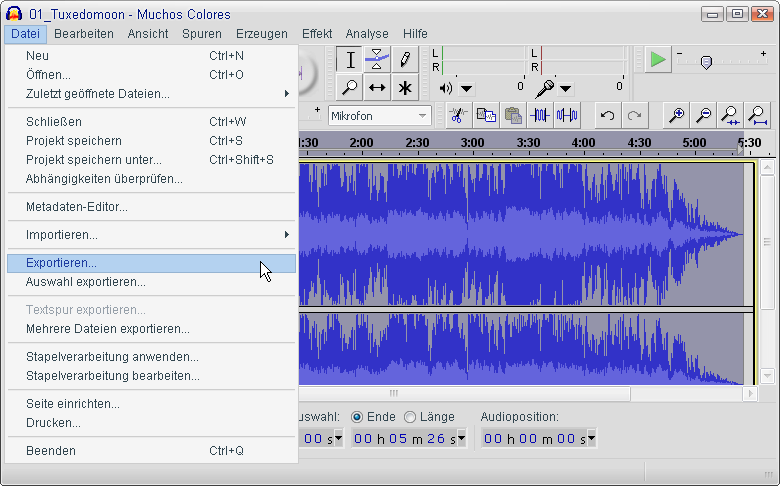The height and width of the screenshot is (486, 780).
Task: Choose Öffnen... menu entry
Action: point(152,75)
